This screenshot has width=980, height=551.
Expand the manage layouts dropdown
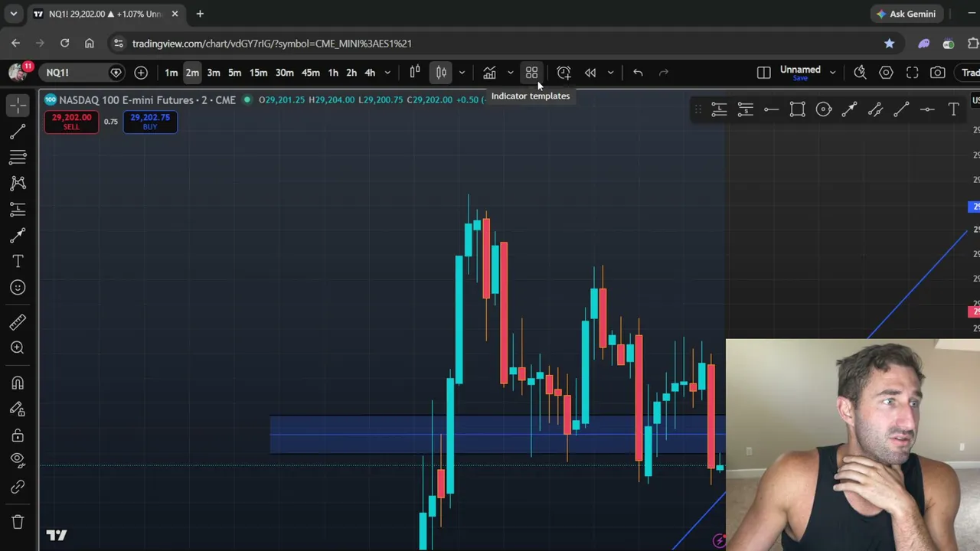click(832, 73)
